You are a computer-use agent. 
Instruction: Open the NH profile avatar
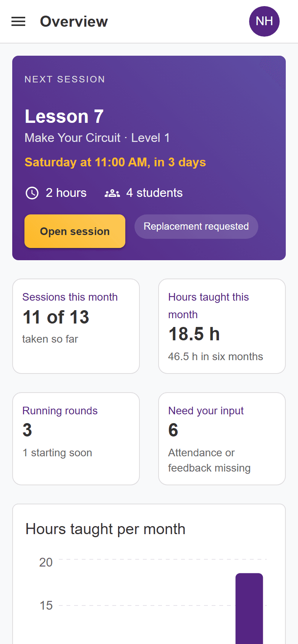click(x=264, y=21)
